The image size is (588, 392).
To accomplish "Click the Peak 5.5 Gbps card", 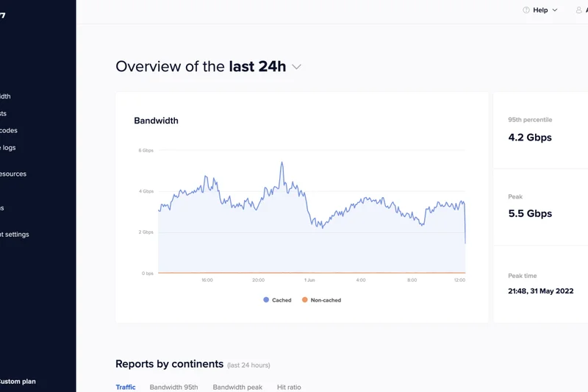I will coord(539,207).
